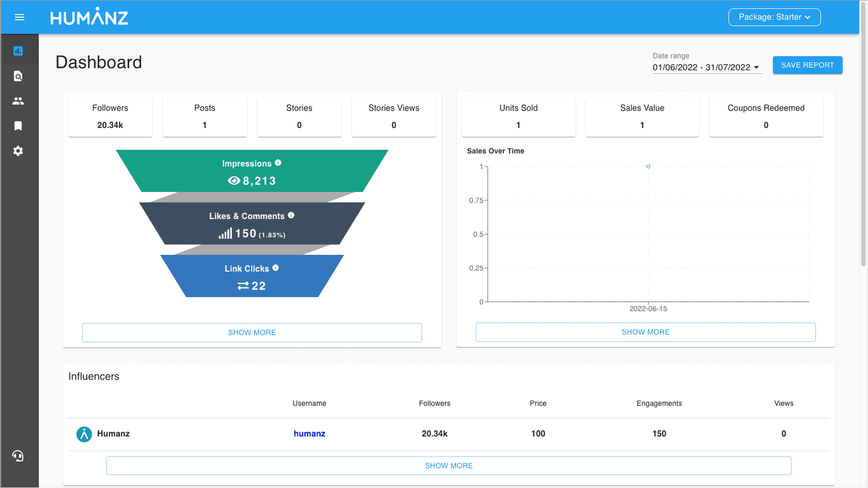Click the Link Clicks info icon

point(276,267)
